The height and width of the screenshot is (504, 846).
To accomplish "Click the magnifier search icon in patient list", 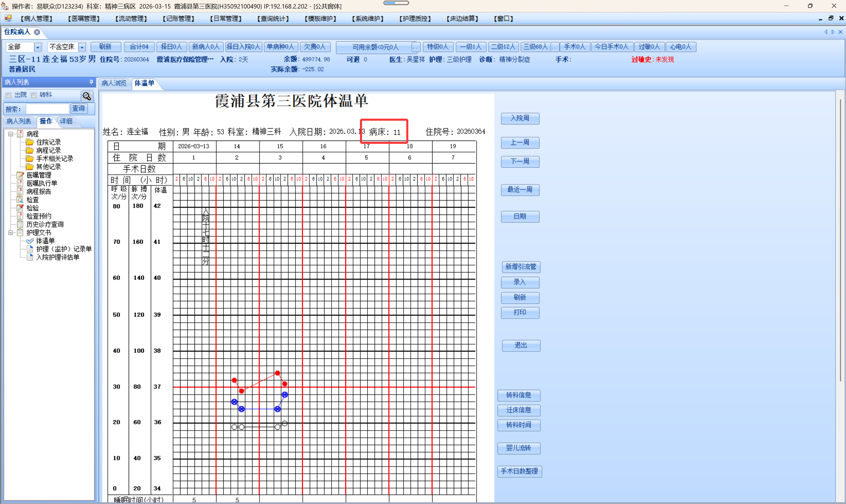I will click(87, 96).
